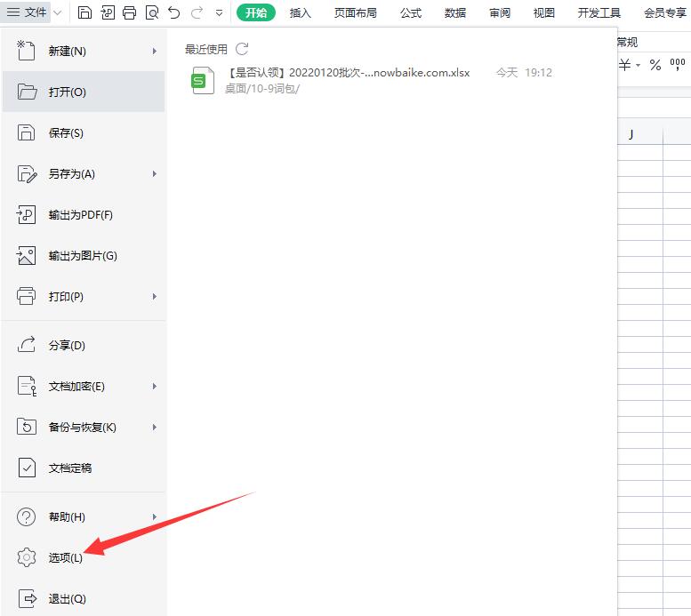Viewport: 691px width, 616px height.
Task: Open the 公式 ribbon tab
Action: 411,12
